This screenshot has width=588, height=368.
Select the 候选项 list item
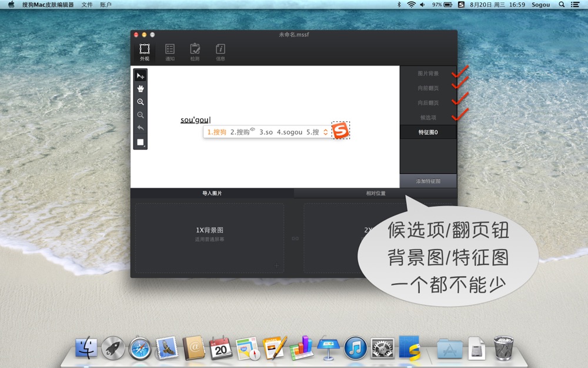(x=428, y=118)
